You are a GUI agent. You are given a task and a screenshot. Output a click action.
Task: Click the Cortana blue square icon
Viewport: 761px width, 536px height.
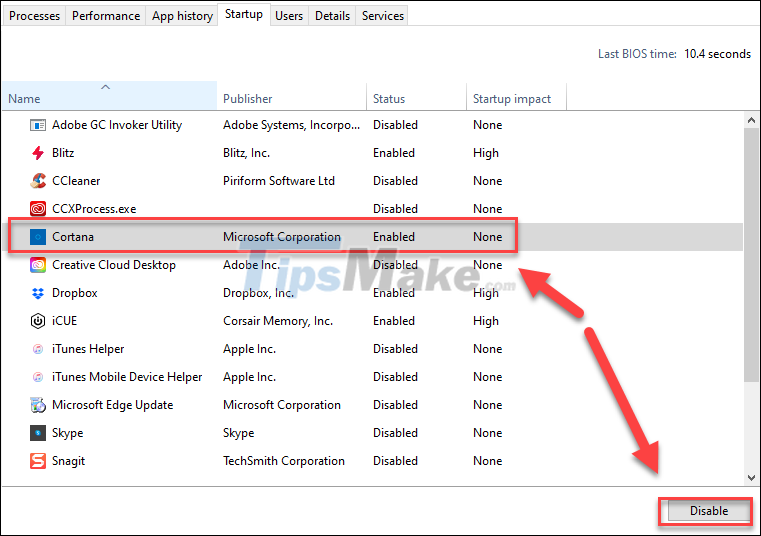(38, 237)
